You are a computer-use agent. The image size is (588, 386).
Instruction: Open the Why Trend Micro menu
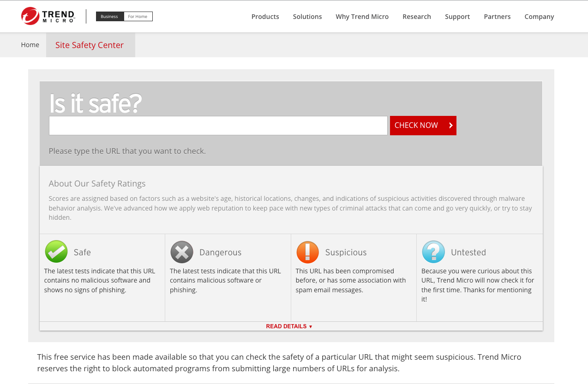[362, 17]
